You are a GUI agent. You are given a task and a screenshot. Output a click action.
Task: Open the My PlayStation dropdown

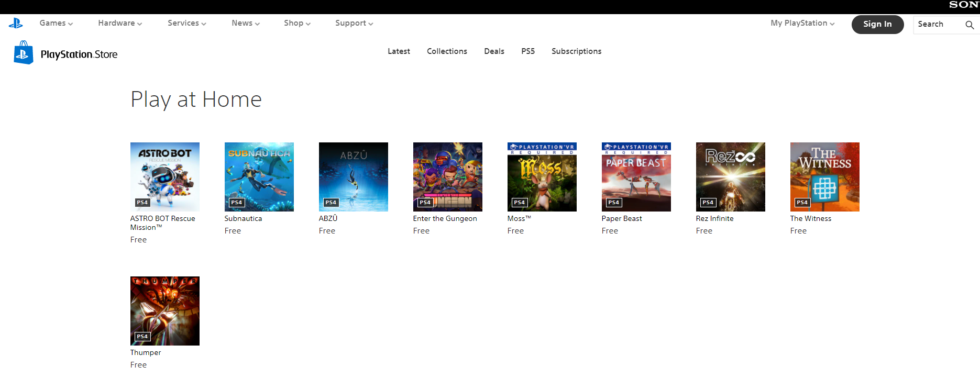(x=802, y=23)
